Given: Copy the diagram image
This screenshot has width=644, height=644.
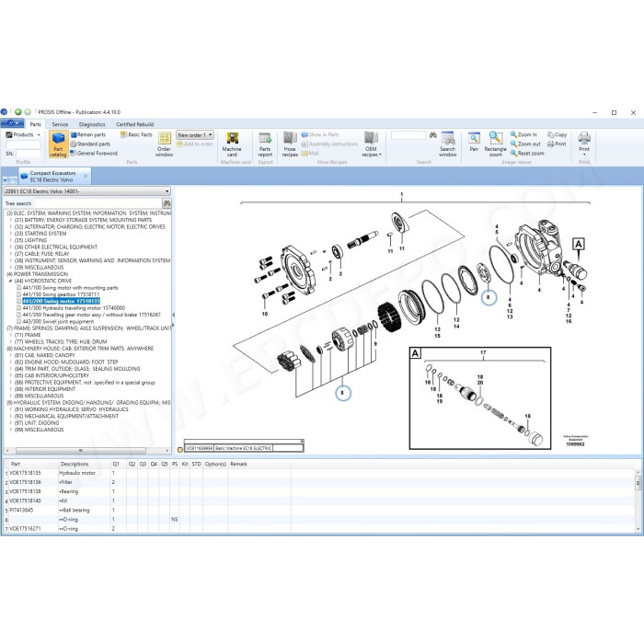Looking at the screenshot, I should (557, 134).
